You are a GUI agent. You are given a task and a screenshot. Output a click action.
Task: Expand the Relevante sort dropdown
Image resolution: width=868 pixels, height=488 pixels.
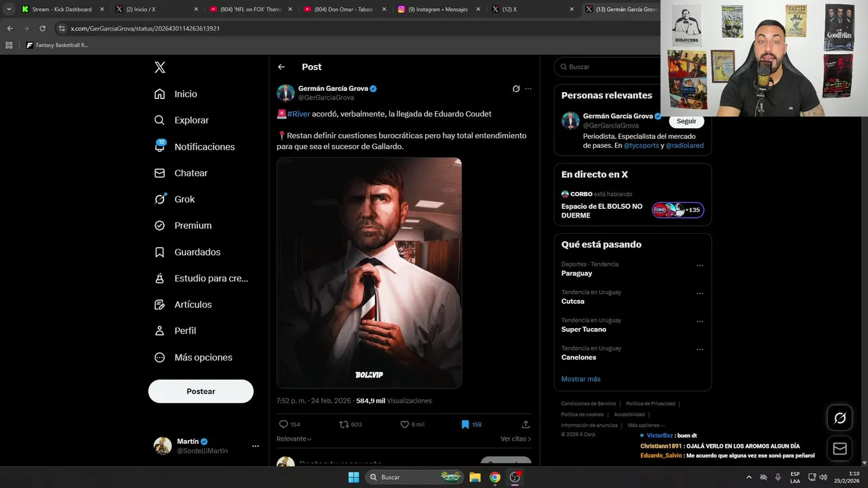point(294,439)
